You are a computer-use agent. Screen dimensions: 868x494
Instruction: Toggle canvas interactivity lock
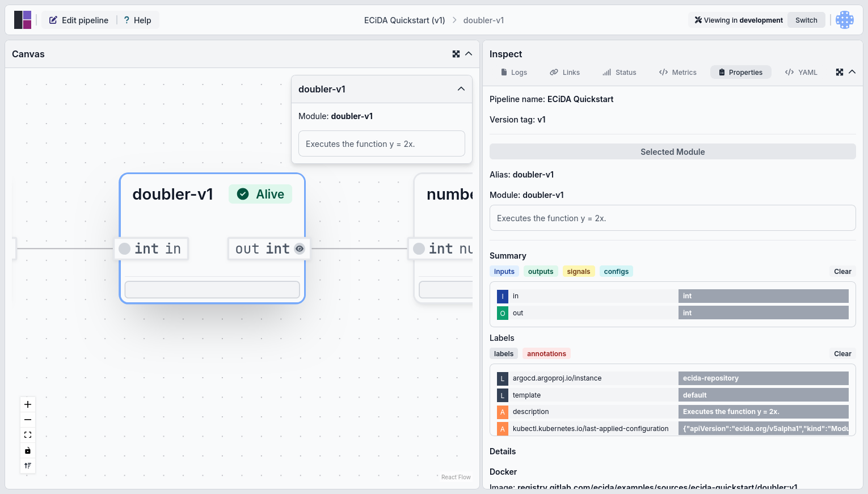pos(28,450)
